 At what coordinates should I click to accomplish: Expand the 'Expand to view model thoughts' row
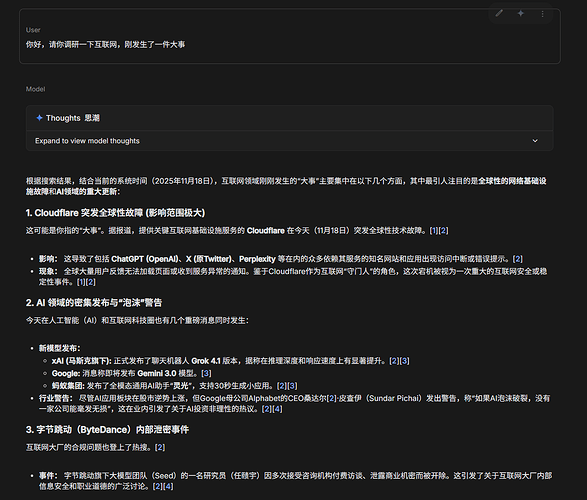289,141
